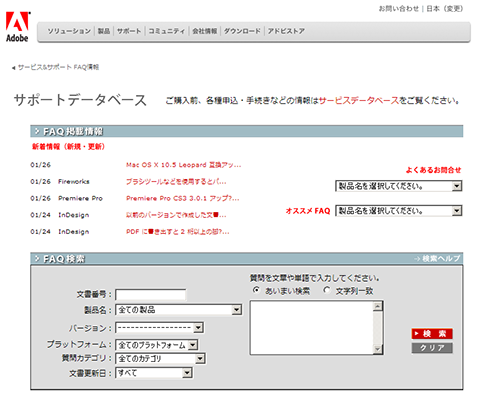Image resolution: width=480 pixels, height=402 pixels.
Task: Open the アドビストア menu
Action: point(286,31)
